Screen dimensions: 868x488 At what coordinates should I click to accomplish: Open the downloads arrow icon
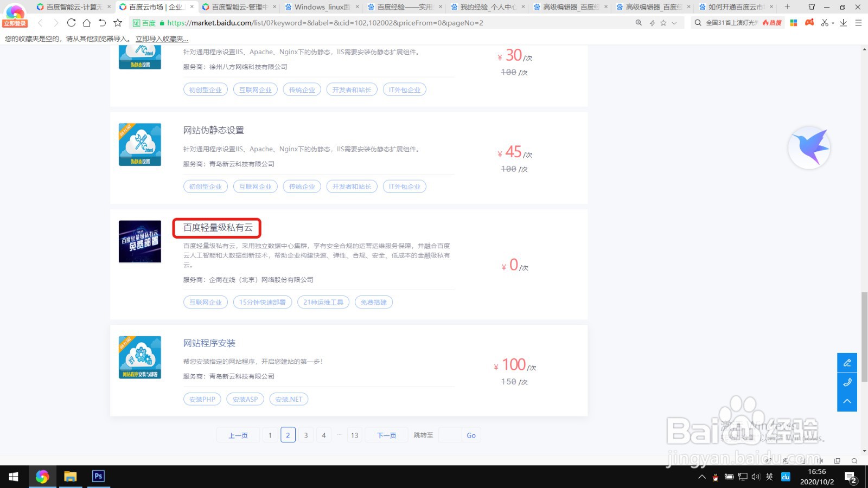click(x=843, y=23)
